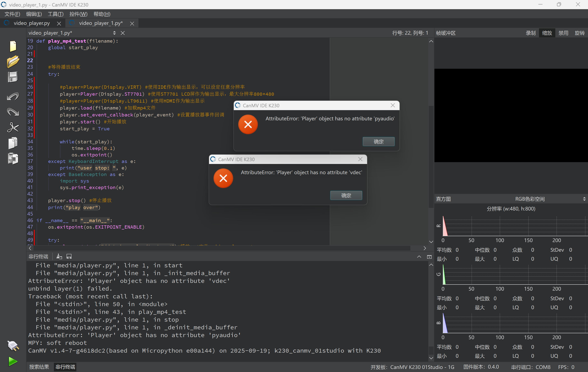Click the green Run script arrow

(13, 362)
